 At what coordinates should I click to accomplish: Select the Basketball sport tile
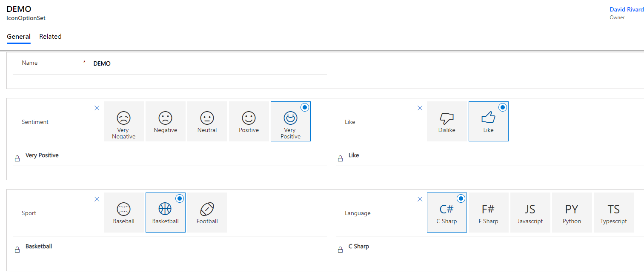coord(165,213)
